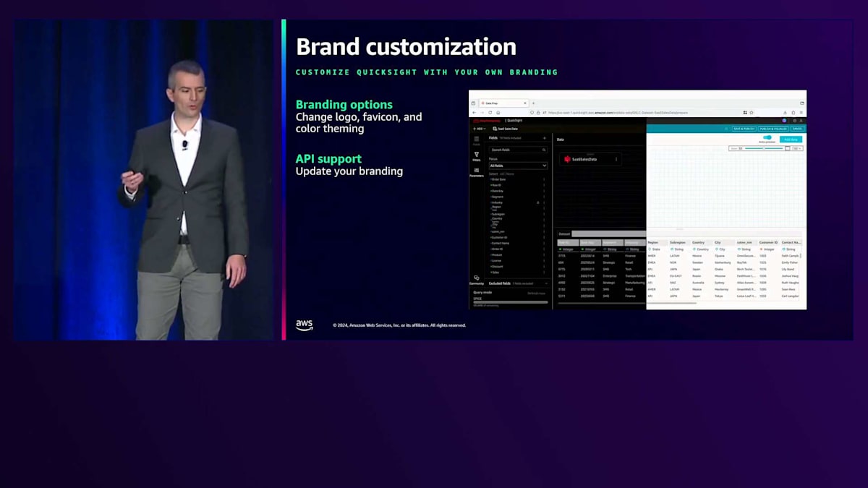Viewport: 868px width, 488px height.
Task: Open String type selector under Segment column
Action: pyautogui.click(x=610, y=249)
